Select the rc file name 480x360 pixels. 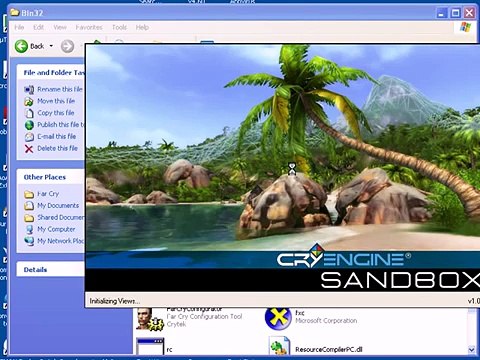169,350
